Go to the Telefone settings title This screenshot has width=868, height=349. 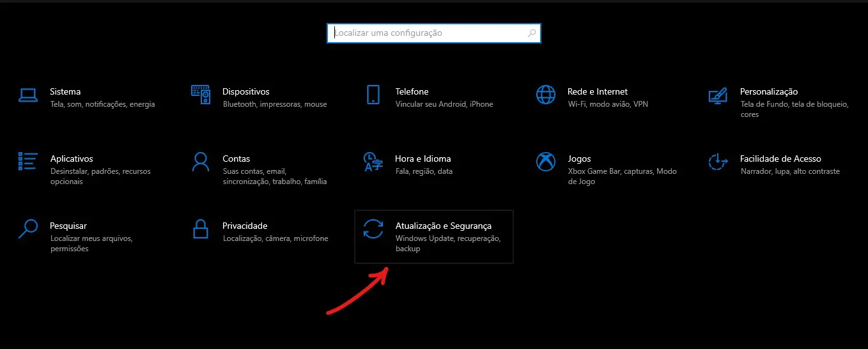412,91
